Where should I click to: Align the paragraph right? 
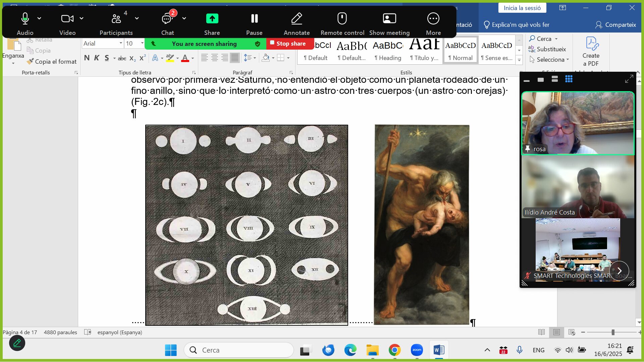click(224, 58)
